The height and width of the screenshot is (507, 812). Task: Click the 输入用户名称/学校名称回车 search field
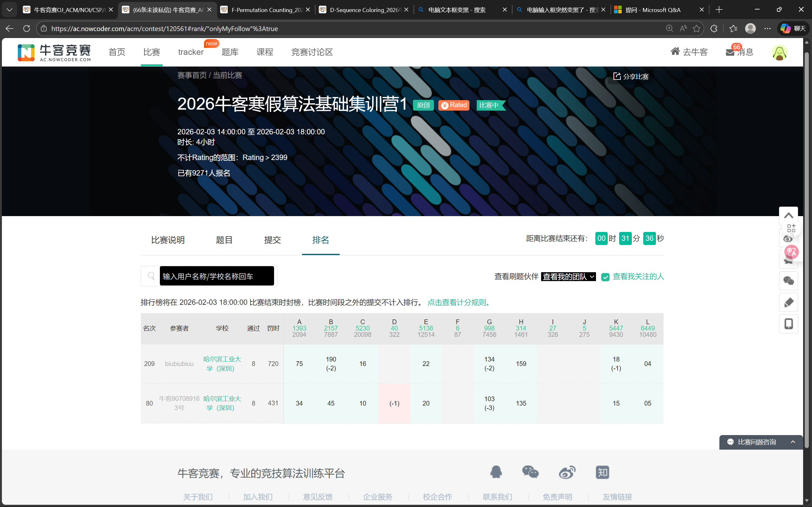(217, 276)
